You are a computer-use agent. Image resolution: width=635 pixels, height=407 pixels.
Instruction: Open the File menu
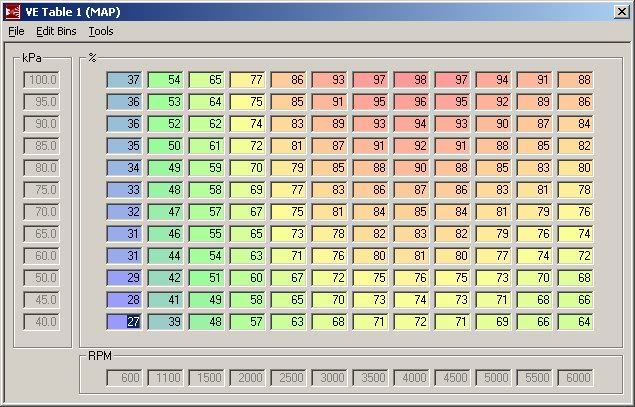coord(16,31)
